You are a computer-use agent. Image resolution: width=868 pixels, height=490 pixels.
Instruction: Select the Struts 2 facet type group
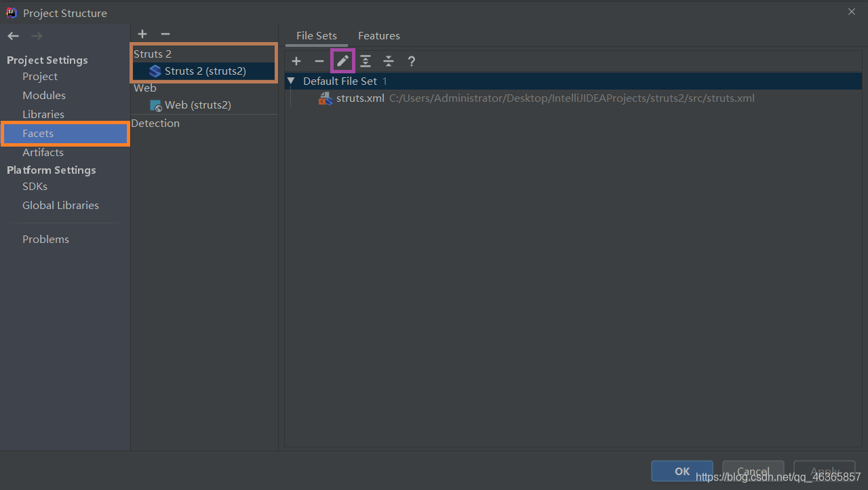click(x=153, y=54)
